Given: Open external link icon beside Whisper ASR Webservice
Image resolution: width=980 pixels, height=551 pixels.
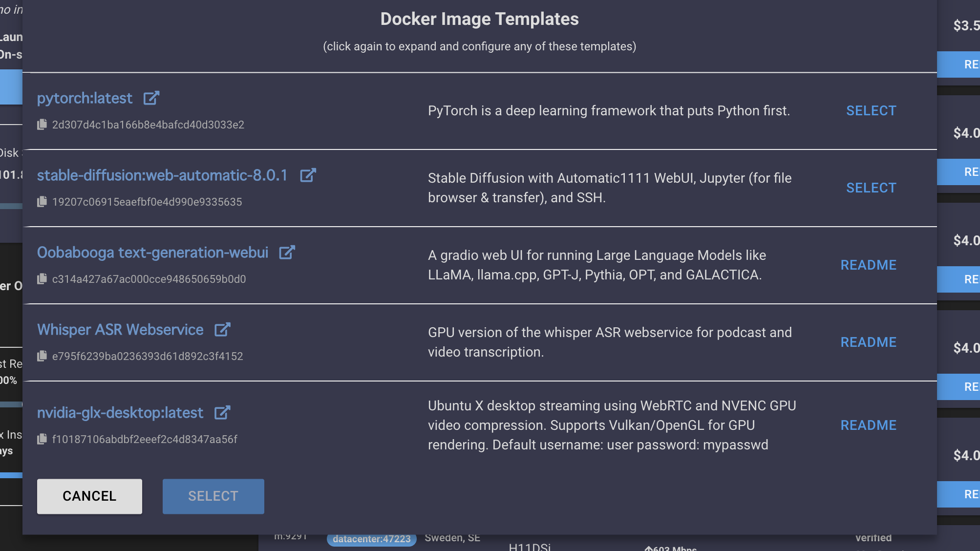Looking at the screenshot, I should coord(222,330).
